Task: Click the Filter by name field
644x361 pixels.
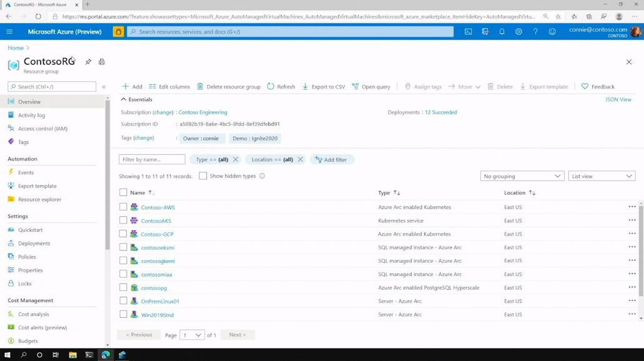Action: click(152, 160)
